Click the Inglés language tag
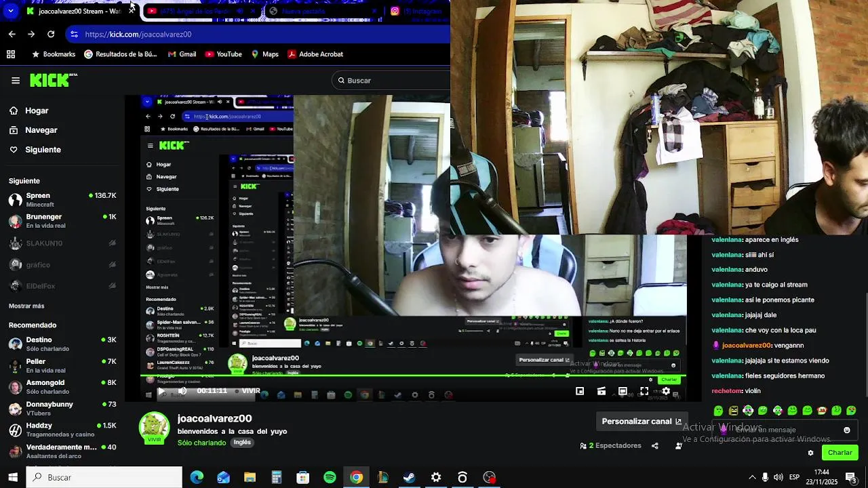The width and height of the screenshot is (868, 488). pyautogui.click(x=242, y=443)
